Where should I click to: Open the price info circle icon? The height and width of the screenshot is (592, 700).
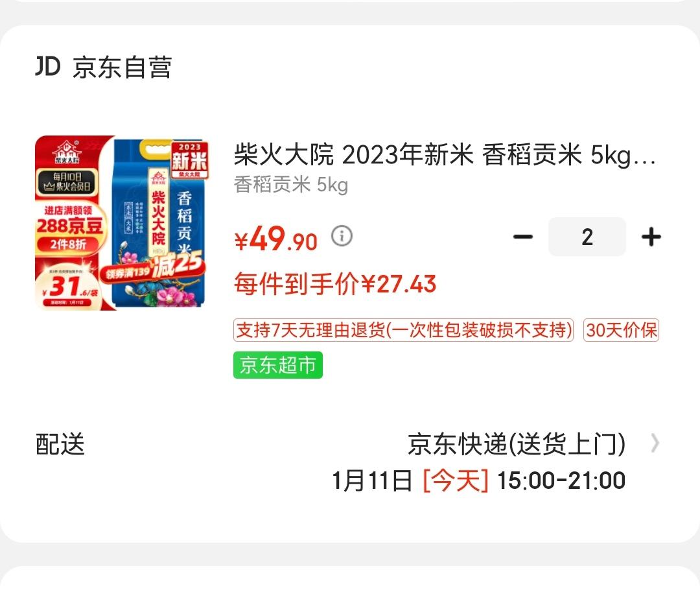pos(342,235)
